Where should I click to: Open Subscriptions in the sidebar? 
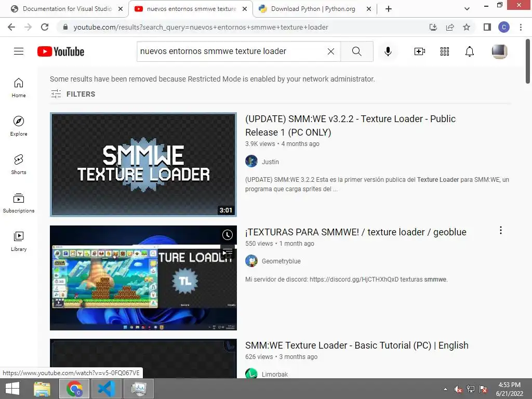[19, 203]
